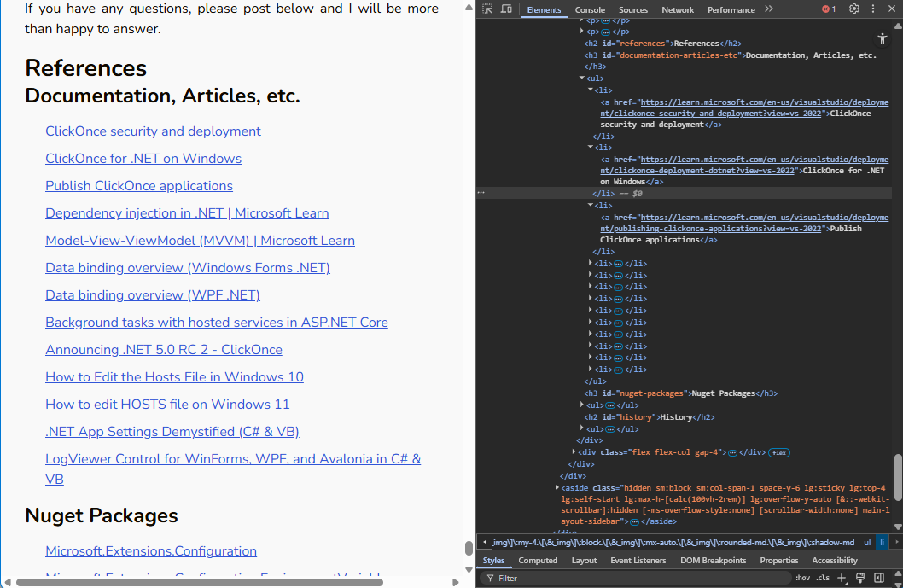Toggle the .cls element classes button
The width and height of the screenshot is (903, 588).
(823, 578)
